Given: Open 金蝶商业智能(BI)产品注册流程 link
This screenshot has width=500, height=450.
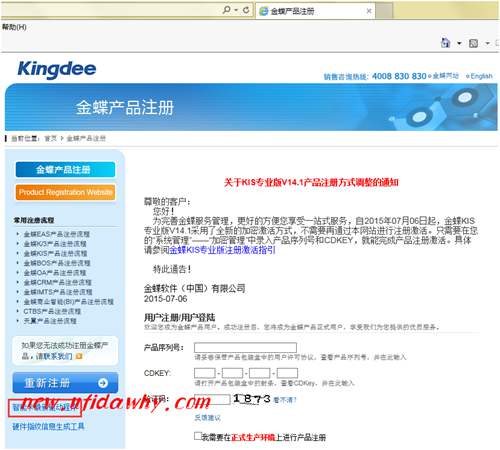Looking at the screenshot, I should [x=69, y=302].
